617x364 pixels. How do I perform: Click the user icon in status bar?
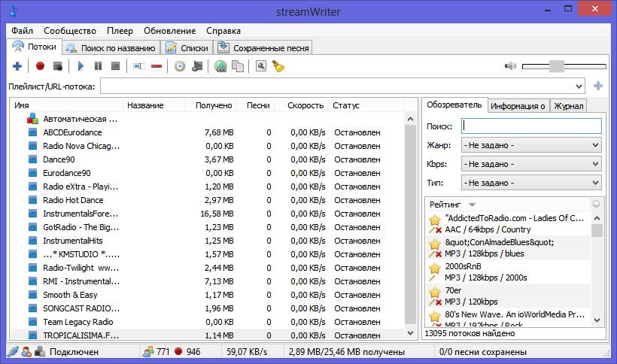tap(26, 352)
